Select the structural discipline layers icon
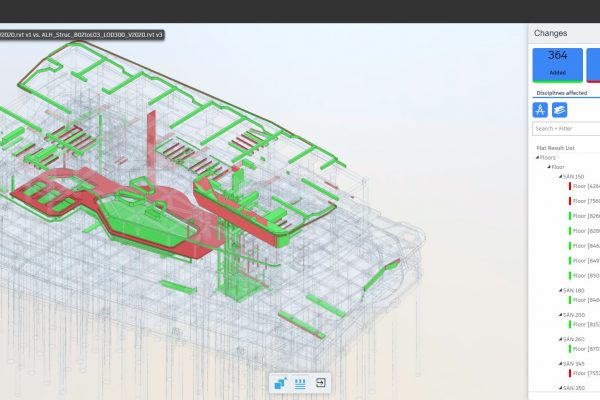The height and width of the screenshot is (400, 600). click(560, 109)
